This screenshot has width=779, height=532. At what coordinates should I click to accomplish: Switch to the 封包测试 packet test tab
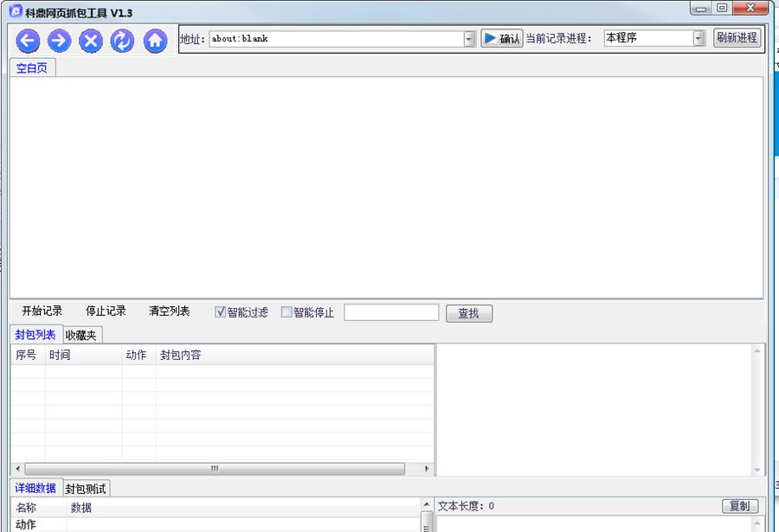pyautogui.click(x=87, y=487)
